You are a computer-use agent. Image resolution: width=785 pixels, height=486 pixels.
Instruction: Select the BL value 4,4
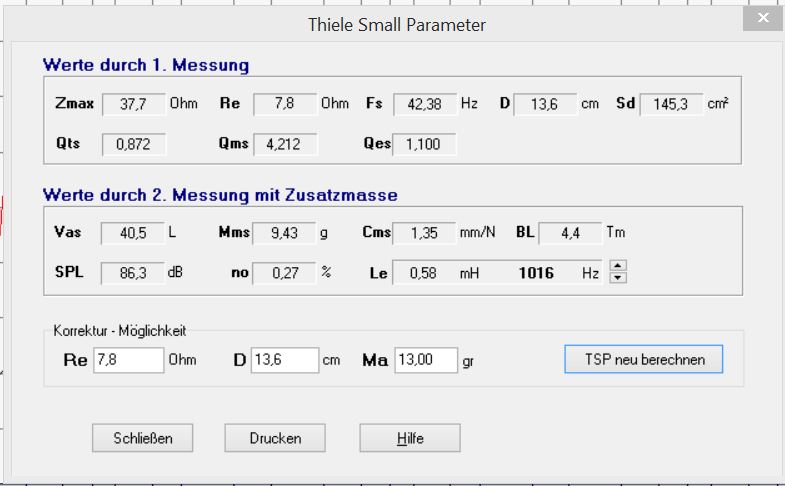pyautogui.click(x=570, y=233)
